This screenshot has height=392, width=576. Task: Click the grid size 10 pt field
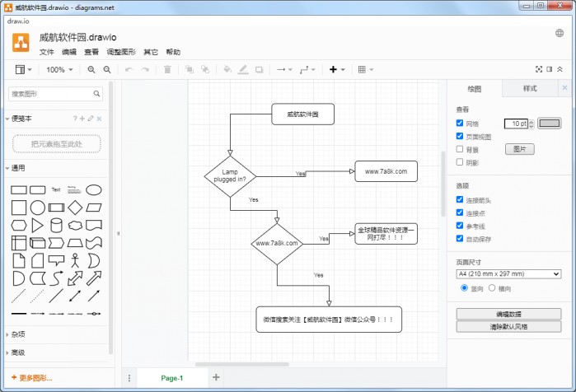[517, 124]
